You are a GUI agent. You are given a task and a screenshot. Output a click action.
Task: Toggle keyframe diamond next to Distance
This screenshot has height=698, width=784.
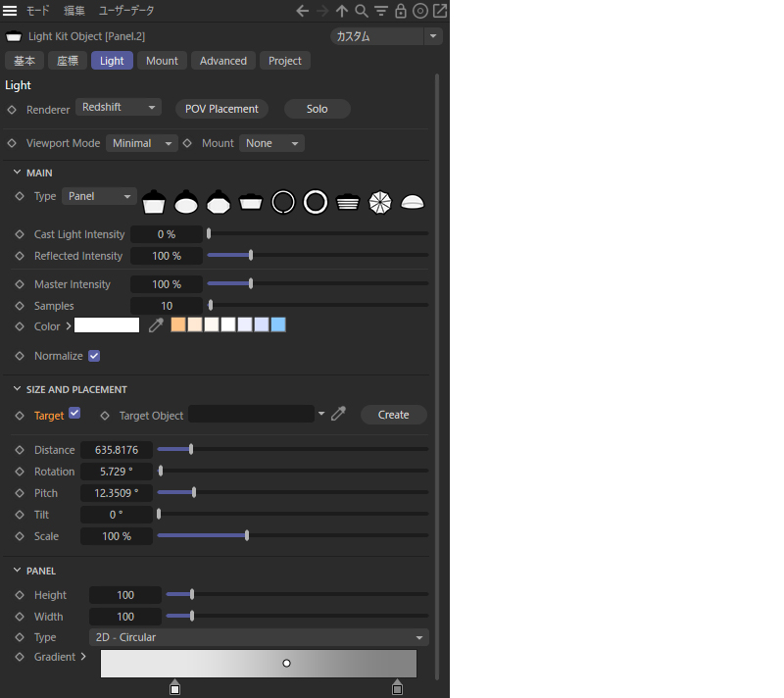20,450
